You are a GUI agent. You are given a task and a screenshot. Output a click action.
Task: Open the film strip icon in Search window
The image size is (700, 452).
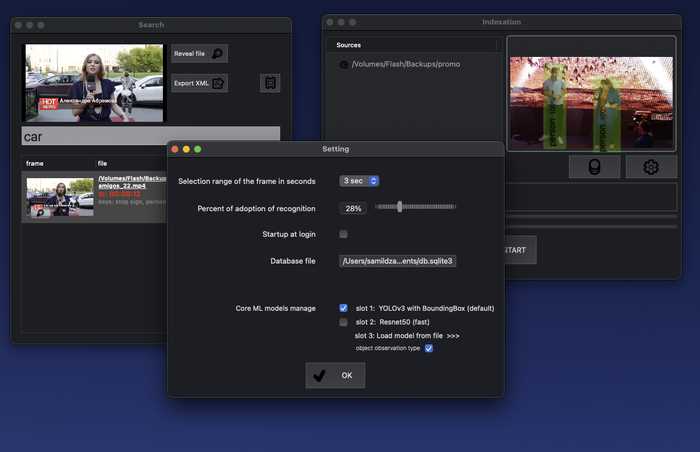click(270, 83)
